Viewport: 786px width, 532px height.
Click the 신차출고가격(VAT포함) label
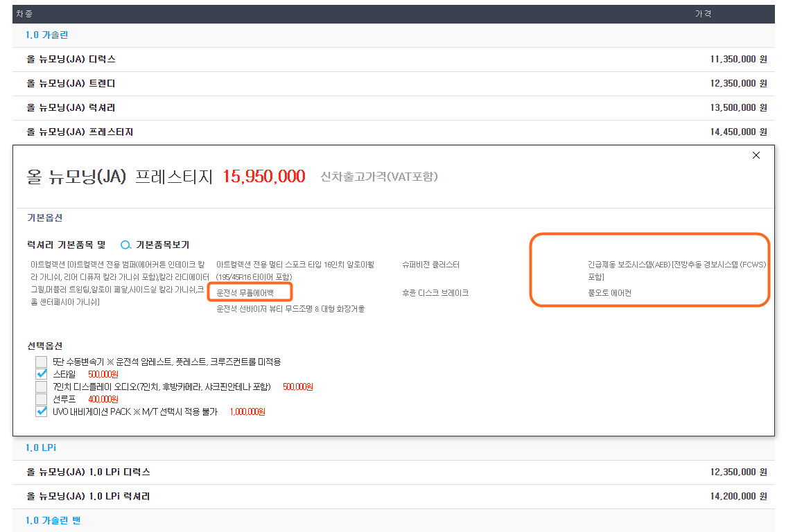(379, 177)
